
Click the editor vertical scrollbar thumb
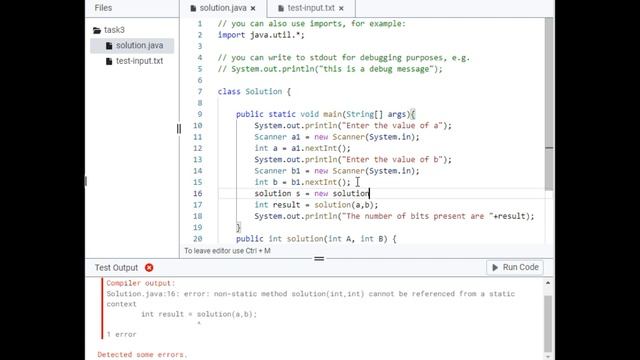(549, 104)
